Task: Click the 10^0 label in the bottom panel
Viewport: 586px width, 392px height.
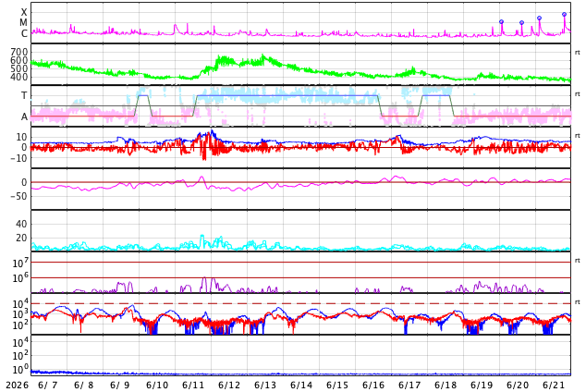Action: [20, 369]
